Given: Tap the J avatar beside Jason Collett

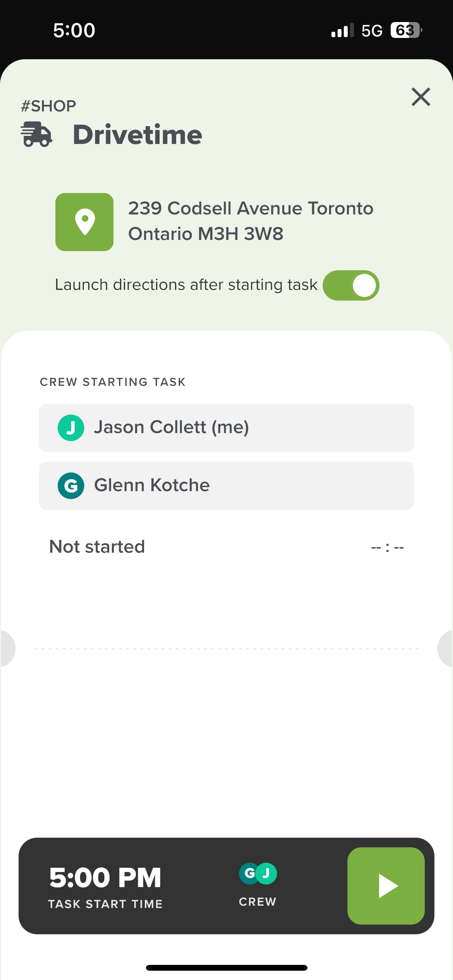Looking at the screenshot, I should click(x=71, y=428).
